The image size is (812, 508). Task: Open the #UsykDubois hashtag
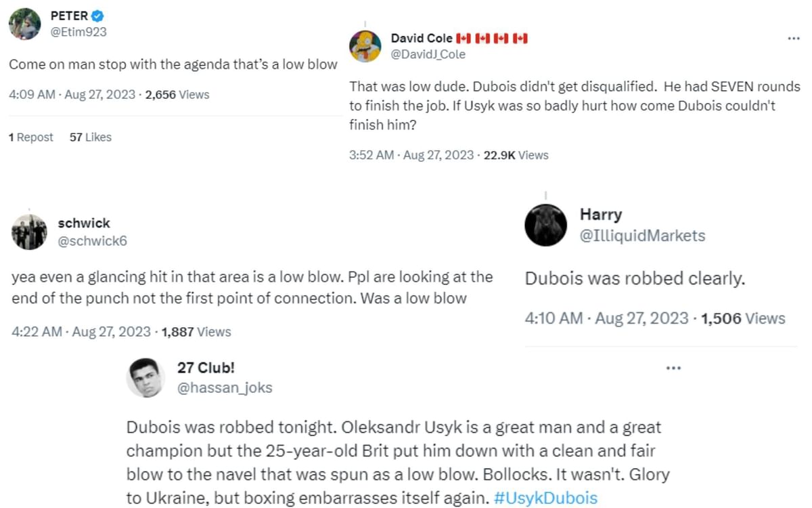tap(545, 499)
